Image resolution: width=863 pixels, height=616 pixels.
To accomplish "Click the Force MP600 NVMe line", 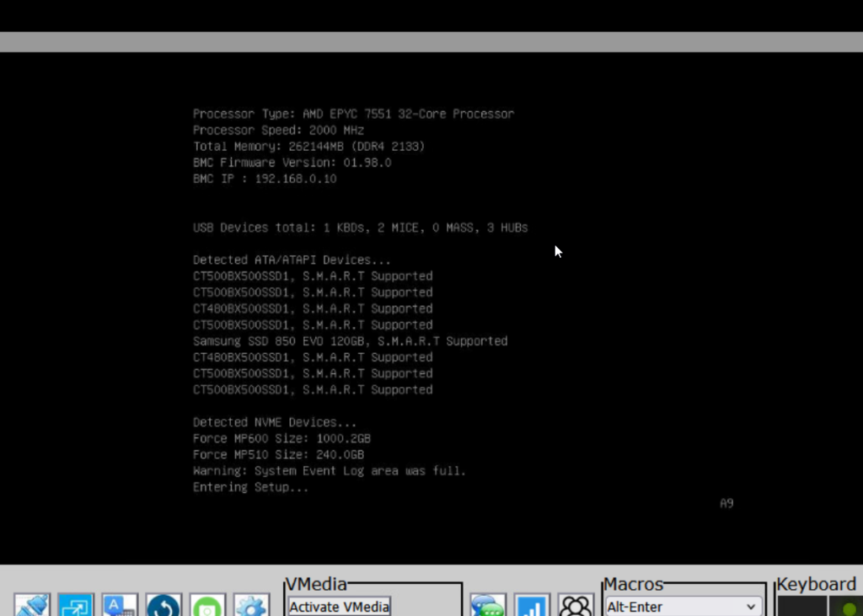I will [x=281, y=438].
